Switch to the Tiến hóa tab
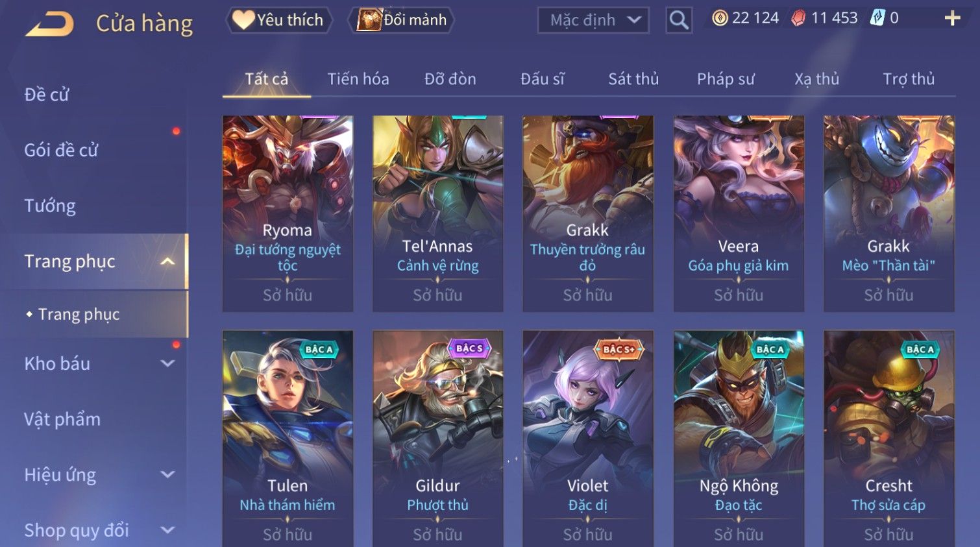This screenshot has width=980, height=547. (x=358, y=79)
